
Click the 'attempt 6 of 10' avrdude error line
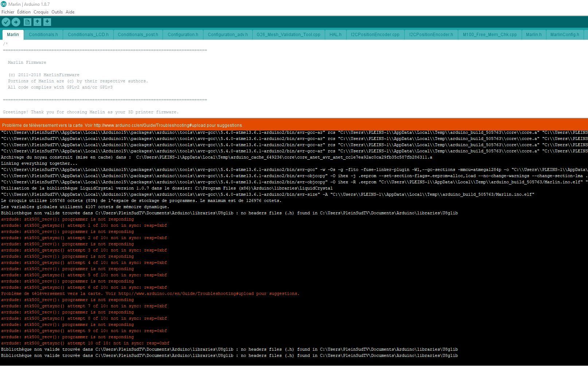84,288
